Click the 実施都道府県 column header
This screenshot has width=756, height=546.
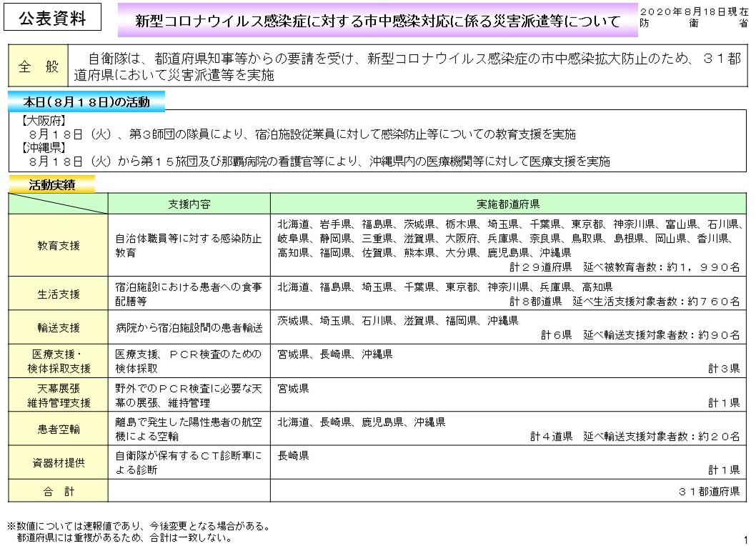pyautogui.click(x=508, y=204)
